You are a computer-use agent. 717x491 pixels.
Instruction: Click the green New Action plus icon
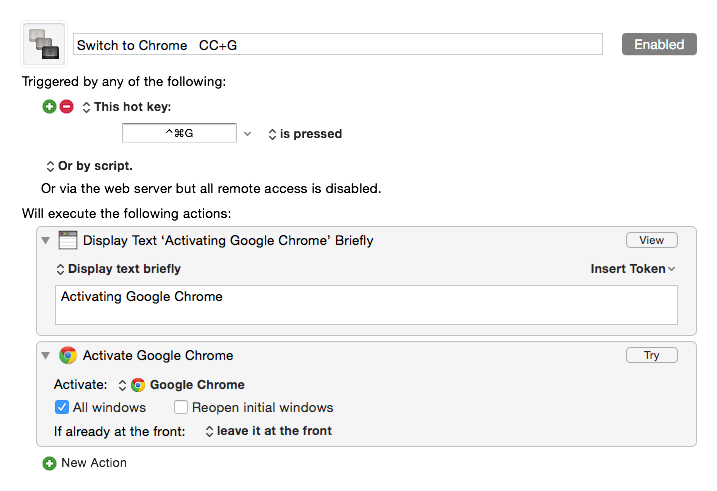click(49, 463)
